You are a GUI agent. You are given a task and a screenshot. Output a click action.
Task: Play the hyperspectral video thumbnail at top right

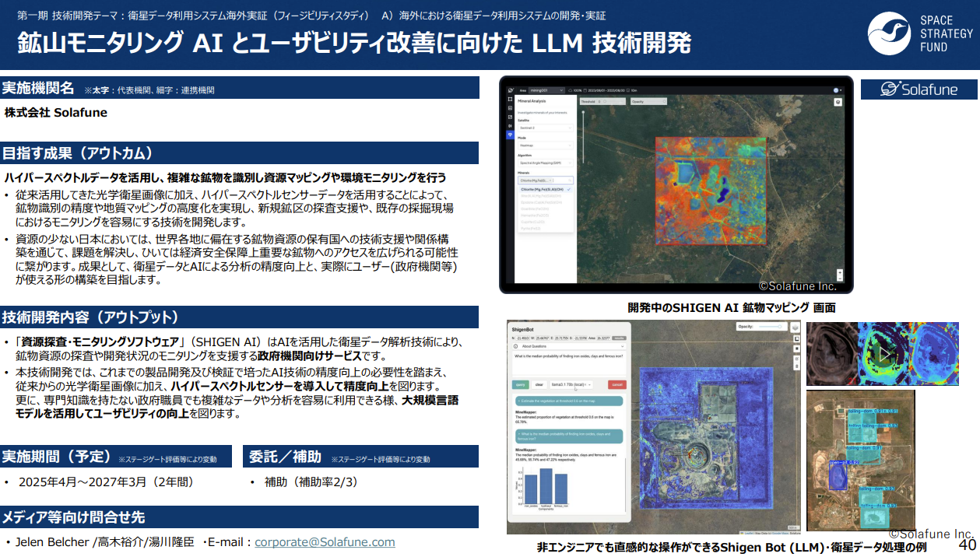(x=884, y=353)
